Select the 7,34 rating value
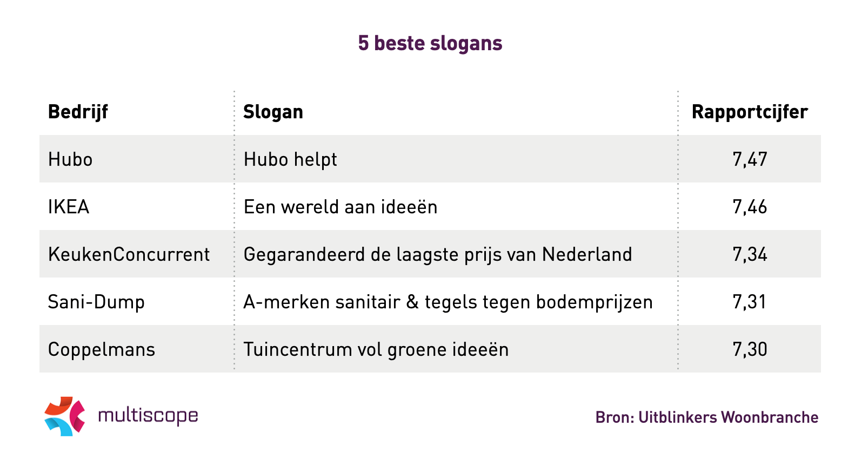Viewport: 868px width, 460px height. coord(750,254)
